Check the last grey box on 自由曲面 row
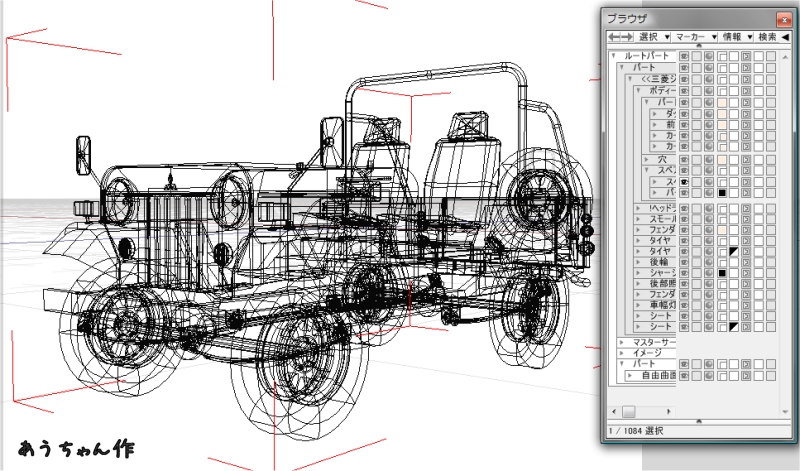 click(771, 376)
